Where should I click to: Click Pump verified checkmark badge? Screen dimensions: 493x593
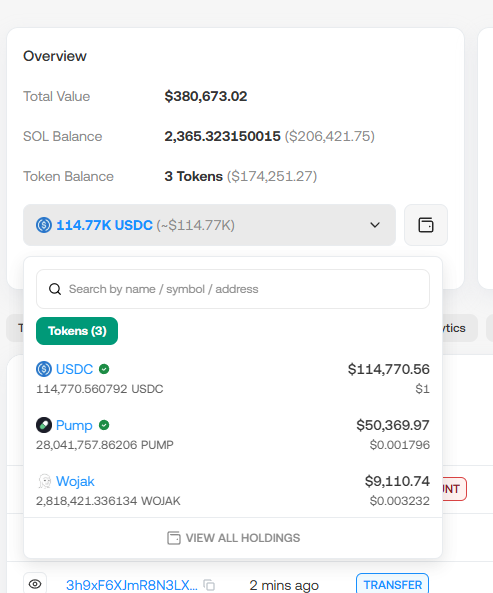(x=104, y=425)
